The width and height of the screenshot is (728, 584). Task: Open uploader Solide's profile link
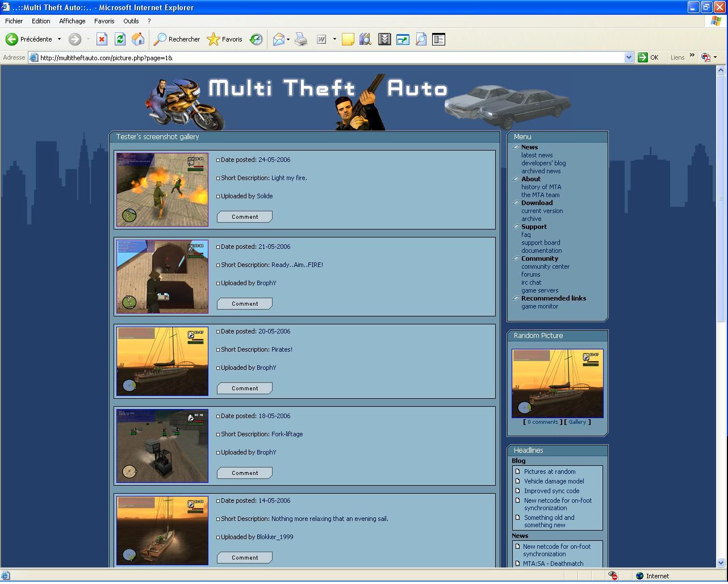coord(265,196)
